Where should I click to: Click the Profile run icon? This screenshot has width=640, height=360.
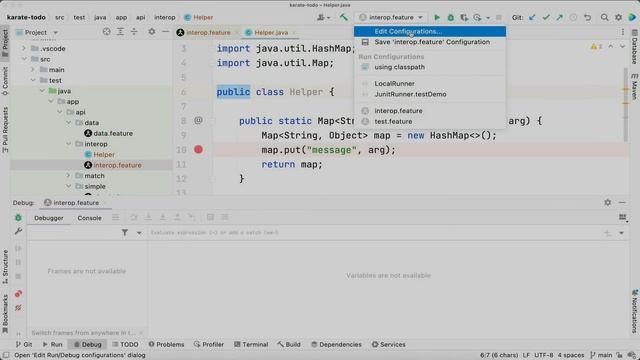(x=478, y=18)
